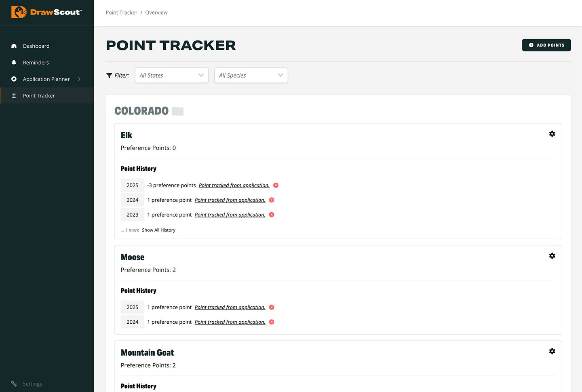
Task: Delete the 2025 Elk point entry
Action: point(276,185)
